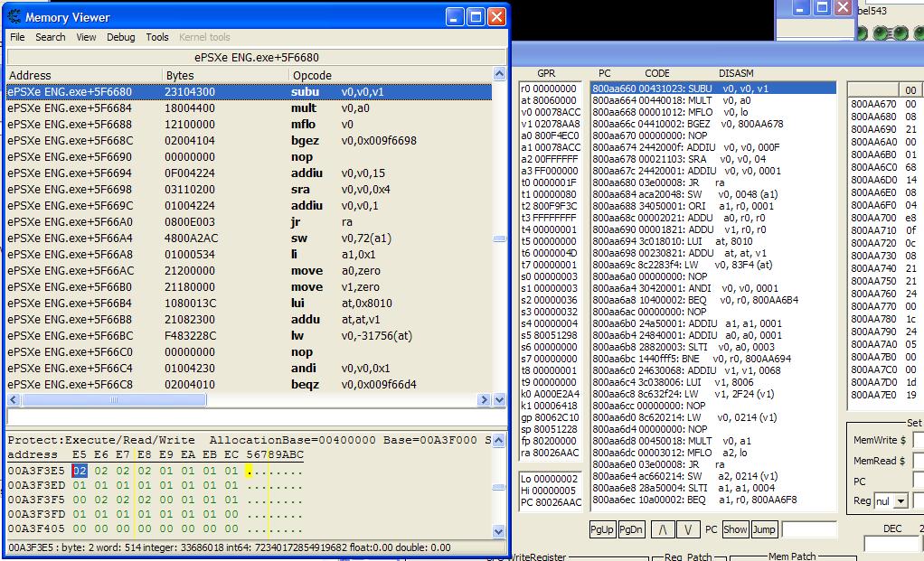The height and width of the screenshot is (561, 924).
Task: Click the Address column header
Action: [x=84, y=75]
